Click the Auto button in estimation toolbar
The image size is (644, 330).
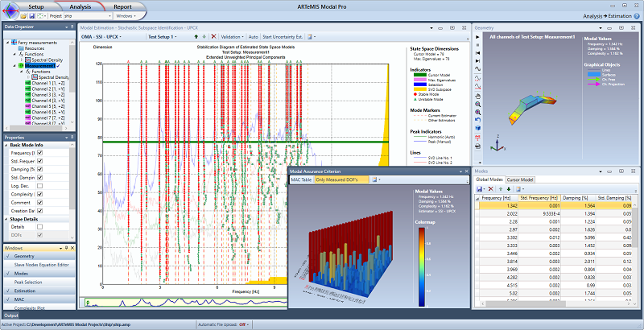click(253, 36)
